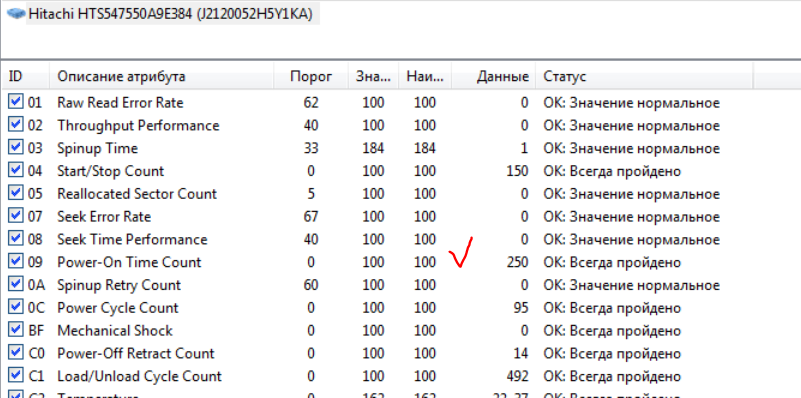Select the Raw Read Error Rate row text
Viewport: 801px width, 398px height.
pyautogui.click(x=120, y=103)
